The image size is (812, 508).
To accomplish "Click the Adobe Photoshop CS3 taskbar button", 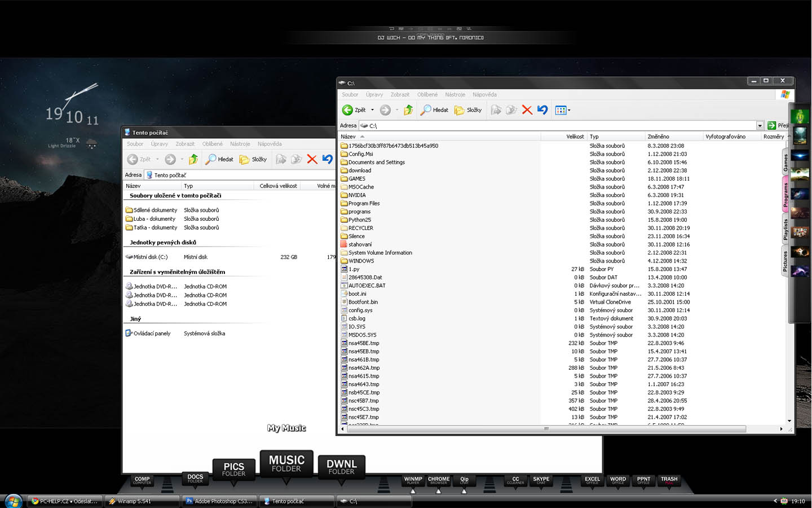I will (x=219, y=501).
